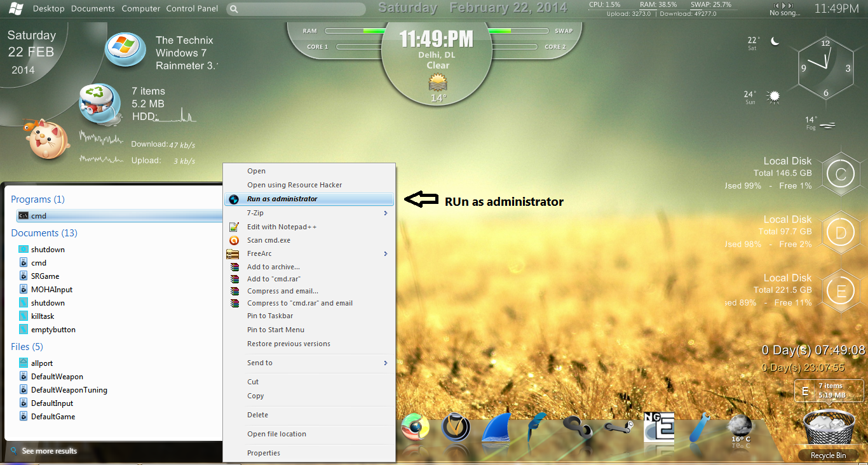Viewport: 868px width, 465px height.
Task: Choose Restore previous versions
Action: [x=309, y=344]
